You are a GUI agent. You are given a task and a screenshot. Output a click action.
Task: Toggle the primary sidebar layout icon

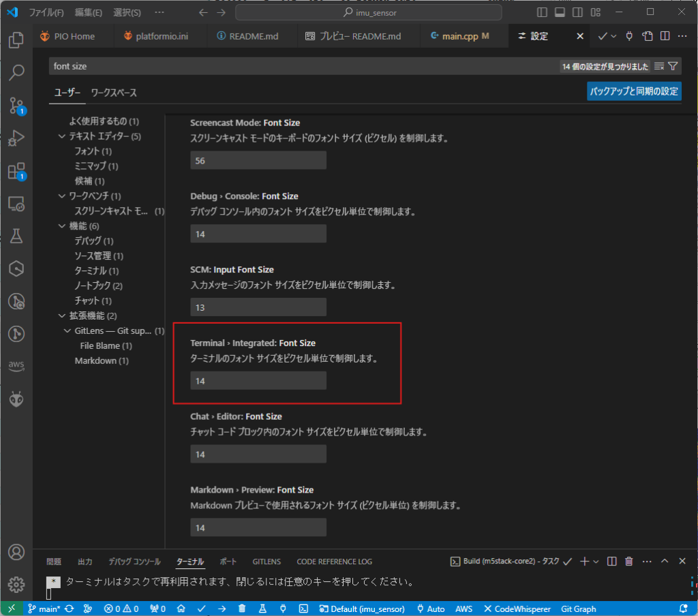coord(543,12)
